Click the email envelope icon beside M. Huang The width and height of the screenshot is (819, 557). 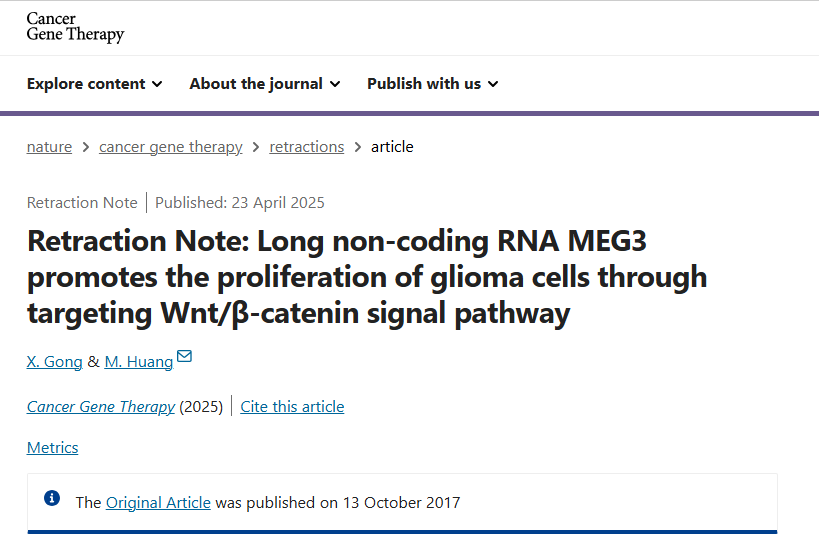(x=184, y=356)
